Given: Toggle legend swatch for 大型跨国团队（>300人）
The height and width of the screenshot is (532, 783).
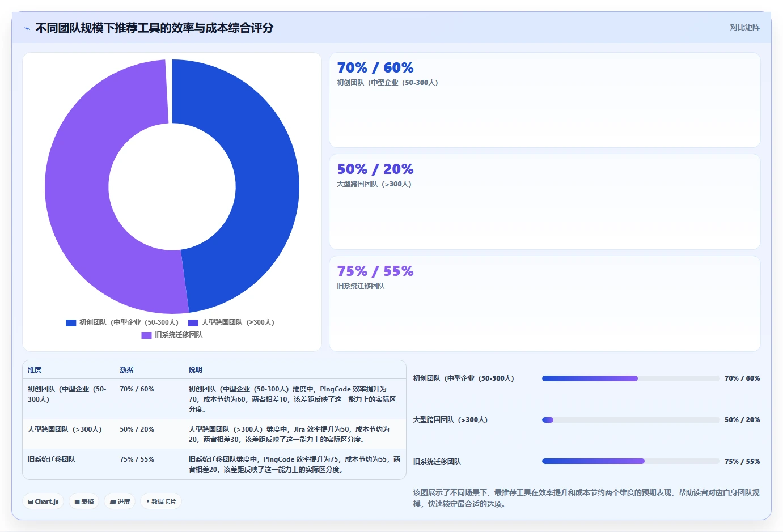Looking at the screenshot, I should pyautogui.click(x=193, y=322).
